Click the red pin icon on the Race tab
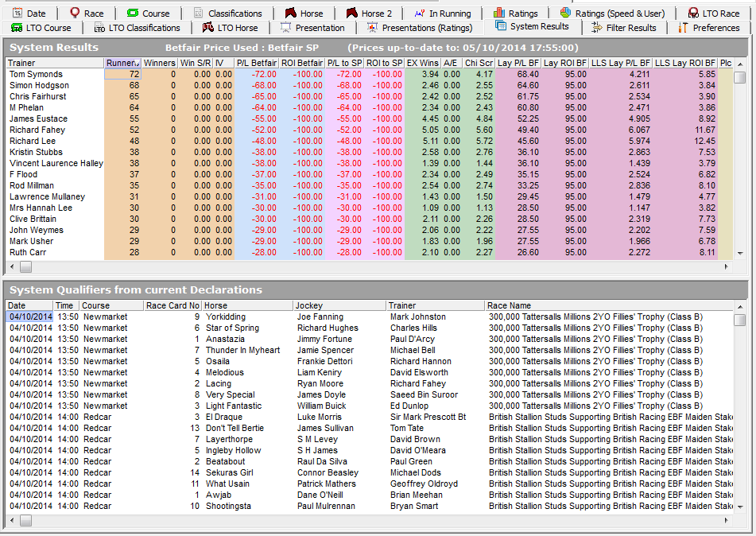Image resolution: width=756 pixels, height=536 pixels. [x=75, y=13]
